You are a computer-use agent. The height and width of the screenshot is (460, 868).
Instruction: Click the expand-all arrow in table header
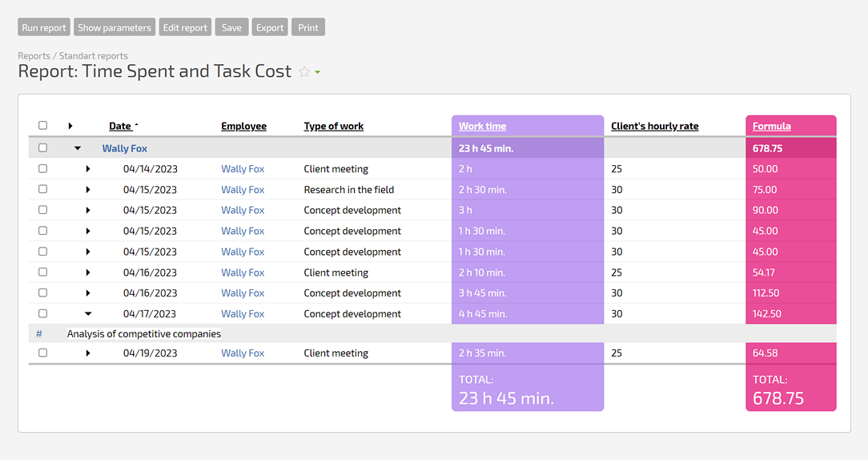[x=70, y=126]
